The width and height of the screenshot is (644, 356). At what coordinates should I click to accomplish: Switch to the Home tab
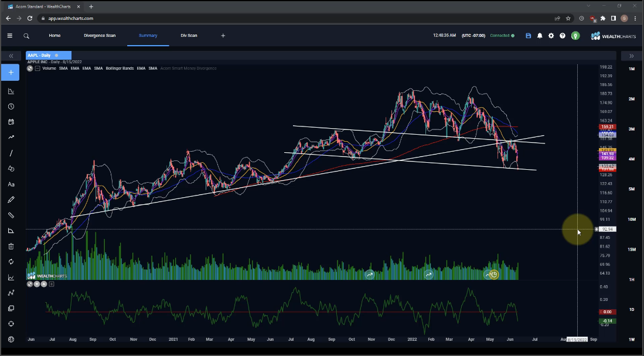[x=54, y=36]
